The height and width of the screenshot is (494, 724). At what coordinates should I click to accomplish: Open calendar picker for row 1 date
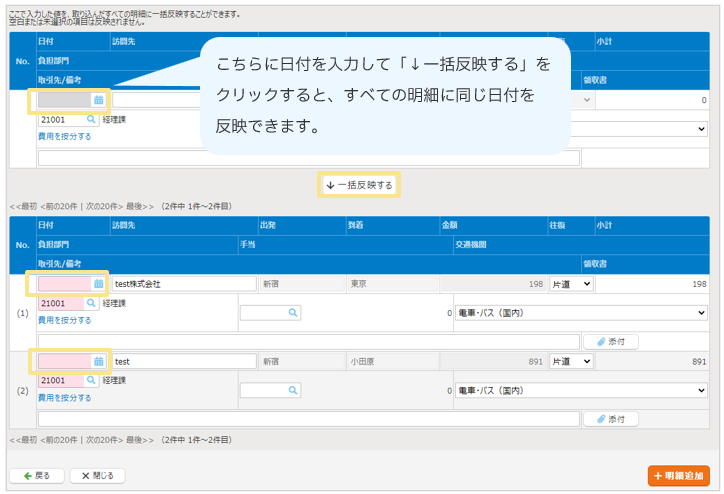pos(98,284)
